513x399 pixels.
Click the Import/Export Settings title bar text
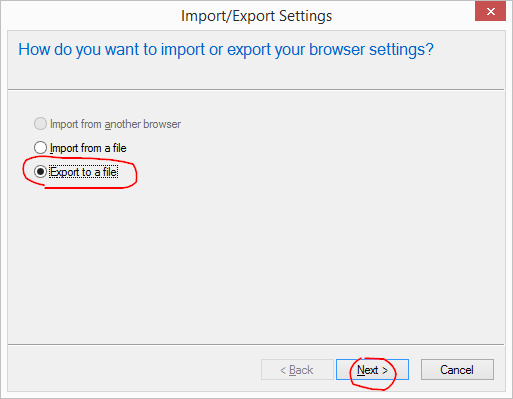pyautogui.click(x=256, y=16)
